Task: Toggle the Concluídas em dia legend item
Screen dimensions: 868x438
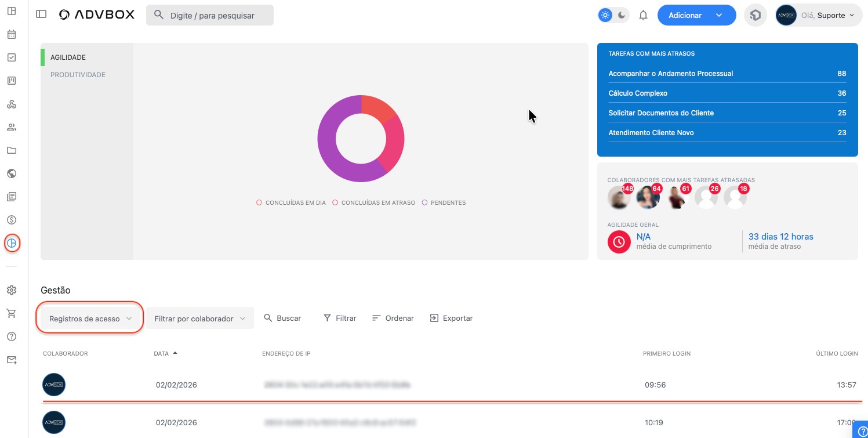Action: [x=291, y=203]
